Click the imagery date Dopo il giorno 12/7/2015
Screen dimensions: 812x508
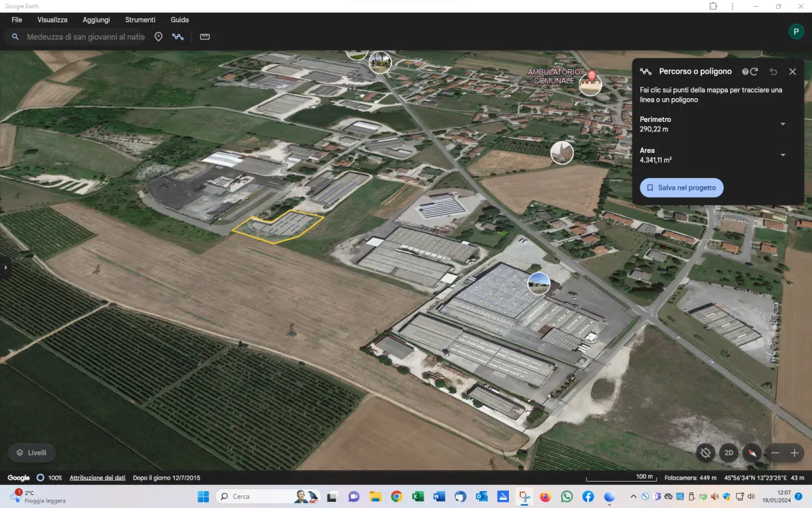click(x=166, y=478)
